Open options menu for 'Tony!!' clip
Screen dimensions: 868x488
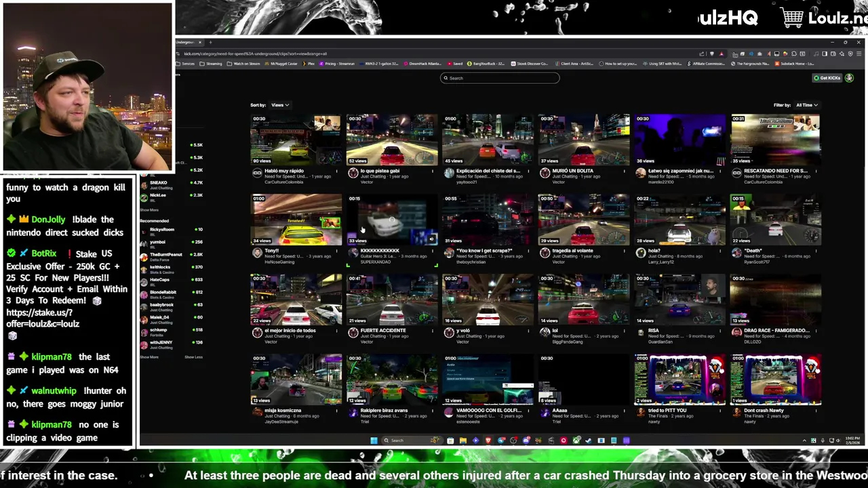coord(336,251)
